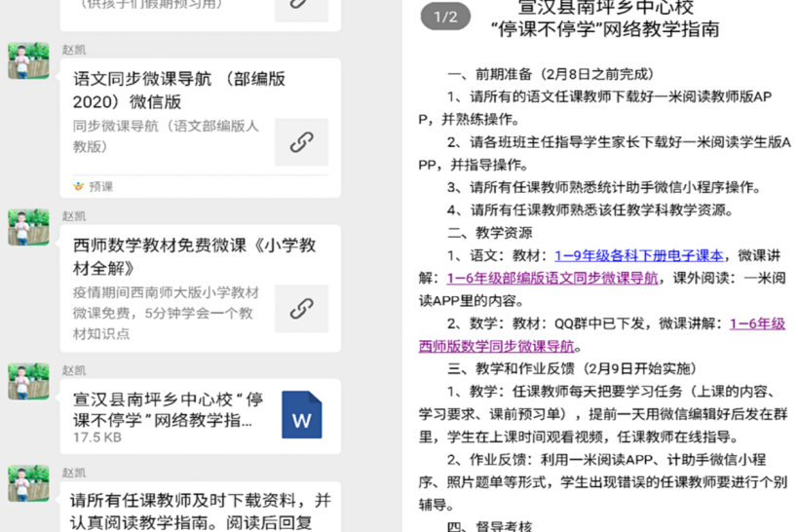
Task: Open link icon of 语文同步微课导航 message
Action: coord(301,142)
